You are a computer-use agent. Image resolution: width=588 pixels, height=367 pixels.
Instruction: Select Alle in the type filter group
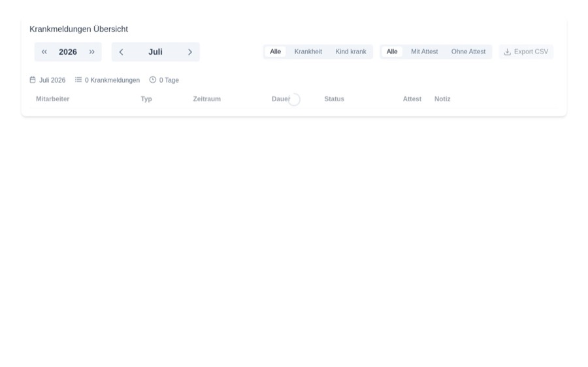tap(275, 52)
